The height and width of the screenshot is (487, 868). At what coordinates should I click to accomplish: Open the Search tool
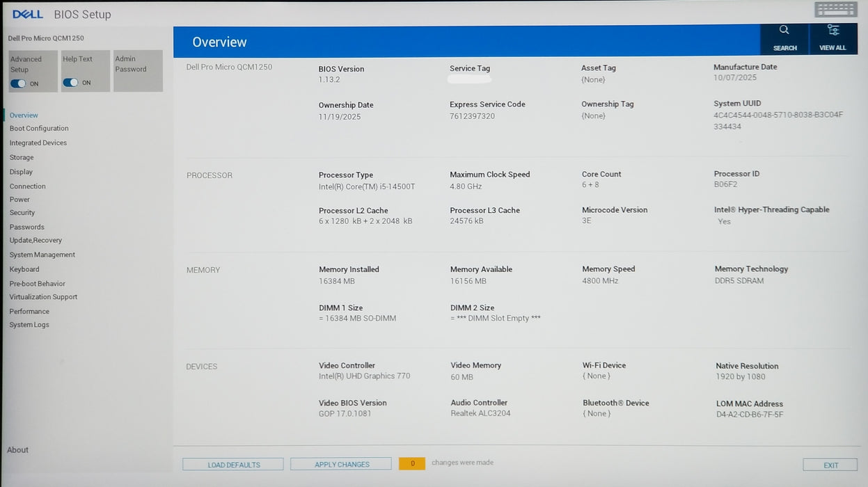(x=784, y=38)
